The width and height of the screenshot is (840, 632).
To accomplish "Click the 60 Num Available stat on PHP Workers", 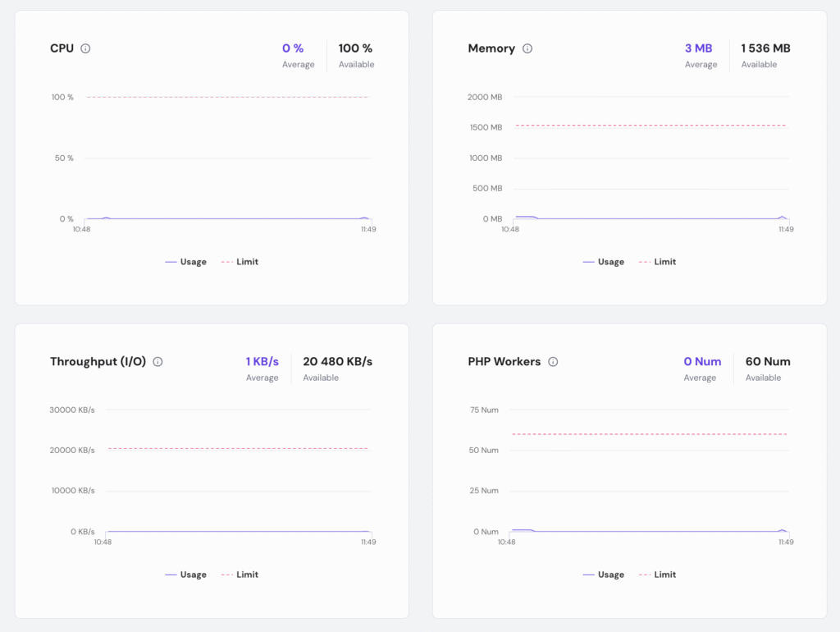I will pyautogui.click(x=767, y=369).
